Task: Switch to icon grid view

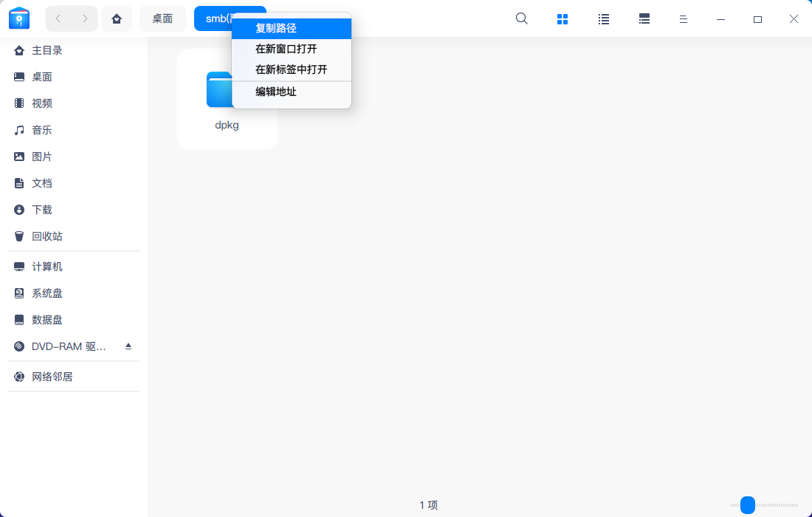Action: coord(562,19)
